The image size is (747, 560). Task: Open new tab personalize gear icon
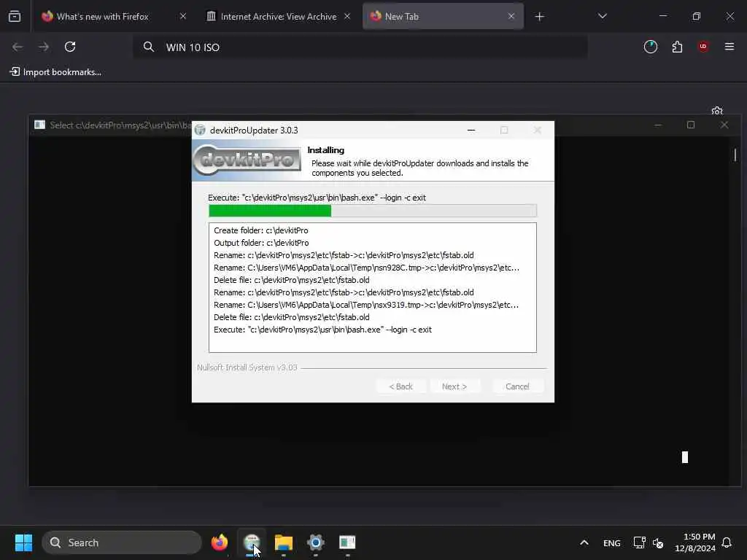point(717,111)
